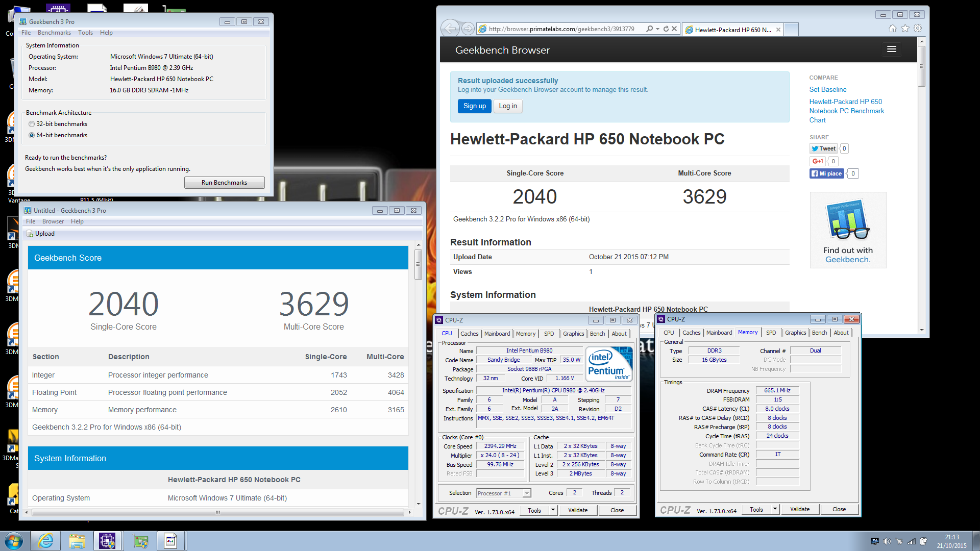Click the network signal tray icon

point(911,541)
